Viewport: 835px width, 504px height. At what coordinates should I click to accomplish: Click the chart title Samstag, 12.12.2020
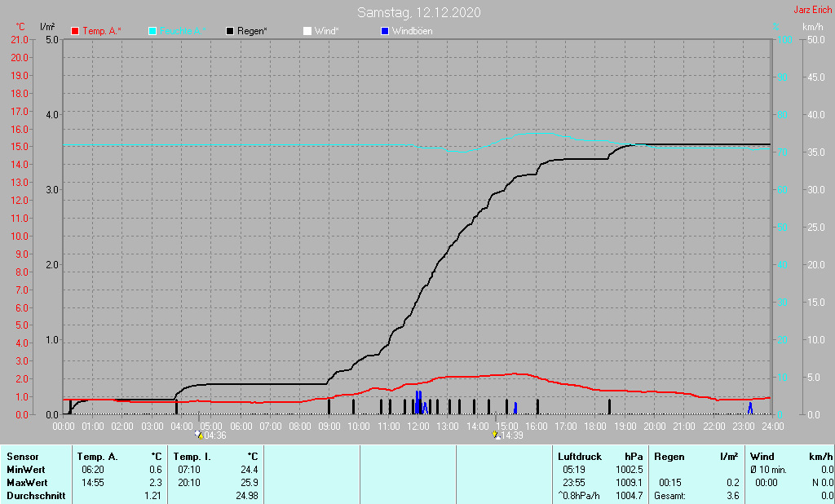418,12
